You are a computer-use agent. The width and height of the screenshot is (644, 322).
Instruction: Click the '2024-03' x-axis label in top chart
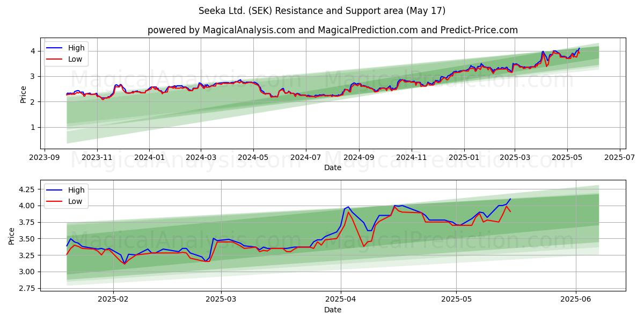pos(200,158)
